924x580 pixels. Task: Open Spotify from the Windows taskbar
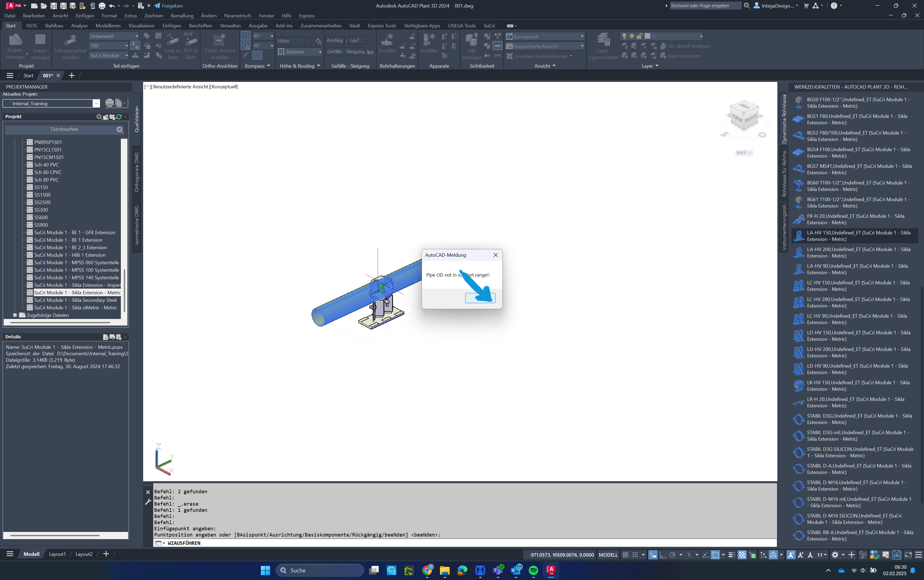click(x=533, y=570)
